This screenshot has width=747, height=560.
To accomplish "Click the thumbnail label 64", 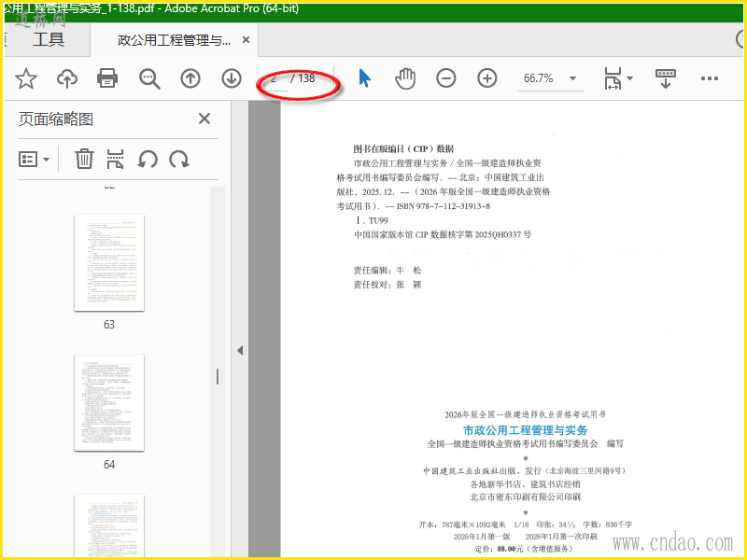I will (x=109, y=464).
